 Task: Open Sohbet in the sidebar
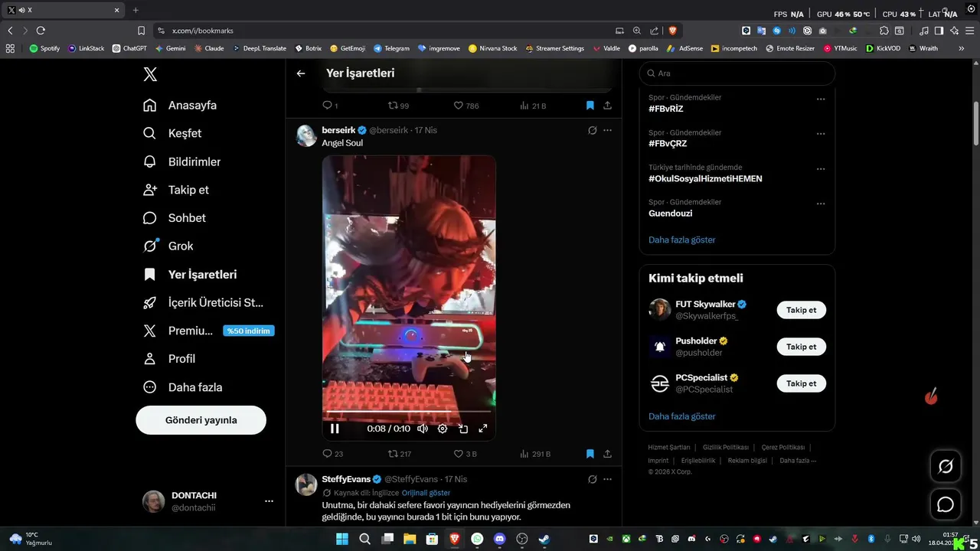[174, 218]
